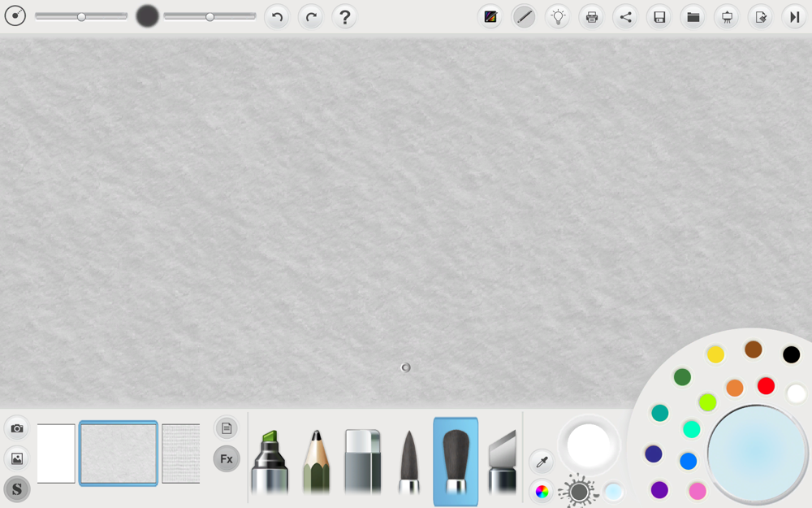Toggle the S stylus mode button
812x508 pixels.
(x=17, y=489)
